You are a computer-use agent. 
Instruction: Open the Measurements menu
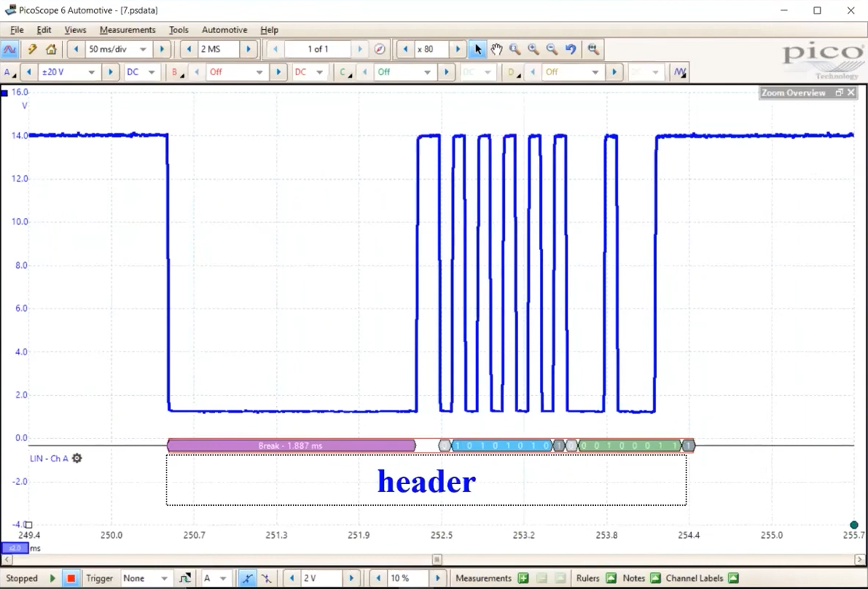[127, 30]
